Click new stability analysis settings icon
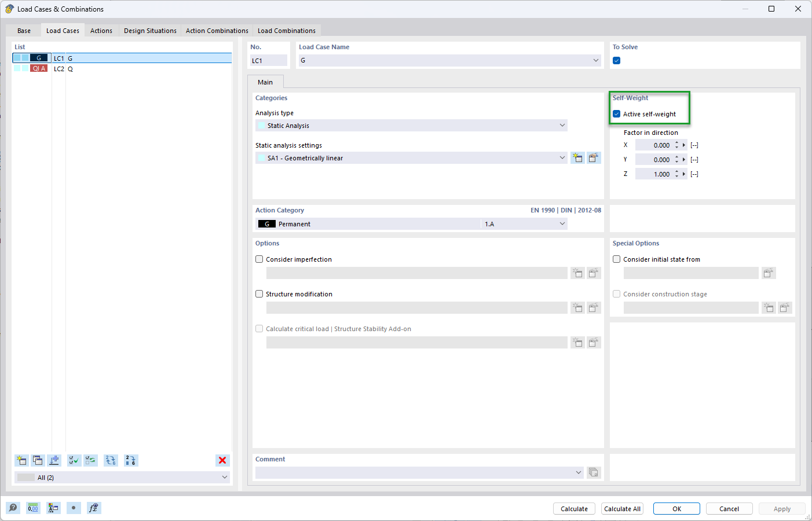 pyautogui.click(x=577, y=342)
